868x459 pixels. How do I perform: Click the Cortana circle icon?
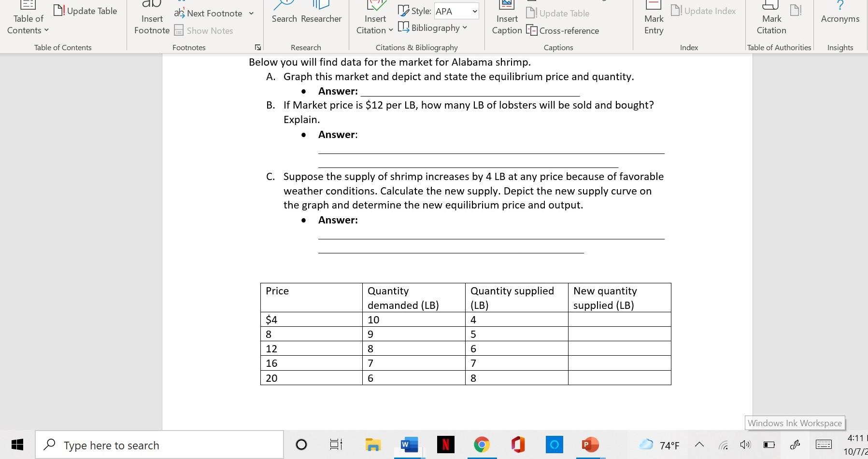coord(301,445)
